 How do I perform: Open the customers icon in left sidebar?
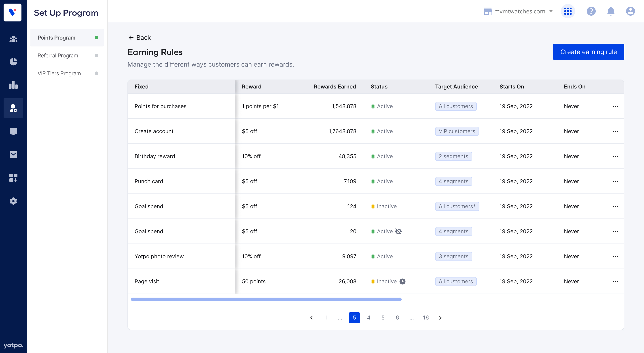tap(13, 39)
